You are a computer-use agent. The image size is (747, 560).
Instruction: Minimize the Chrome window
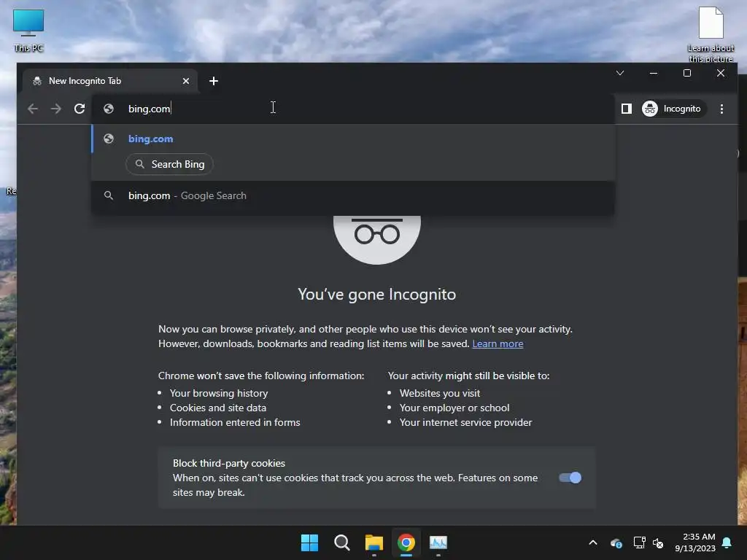click(654, 74)
